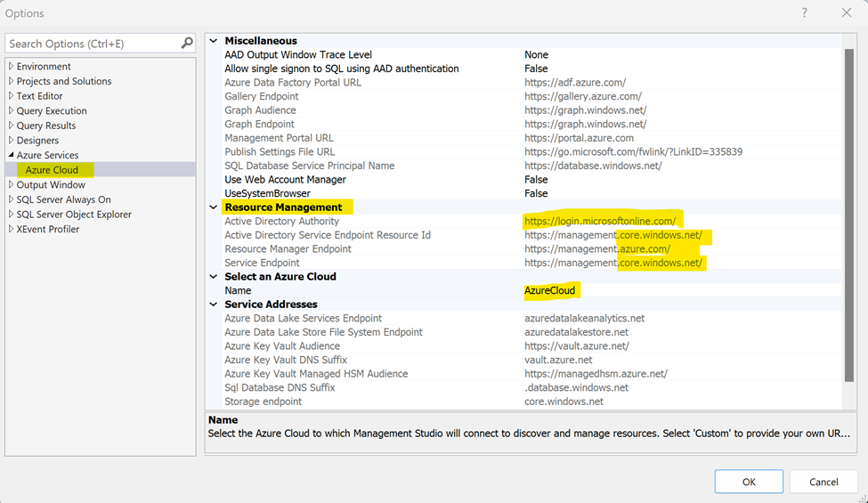
Task: Select the Resource Manager Endpoint label
Action: [x=288, y=249]
